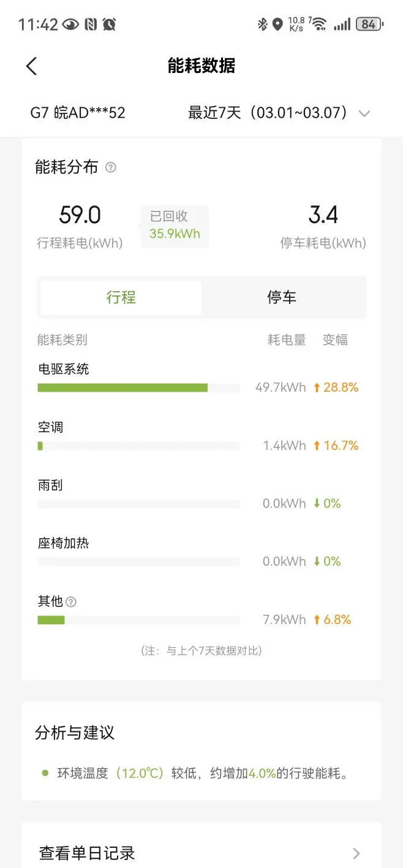Tap the Bluetooth status bar icon
Screen dimensions: 403x868
(263, 24)
